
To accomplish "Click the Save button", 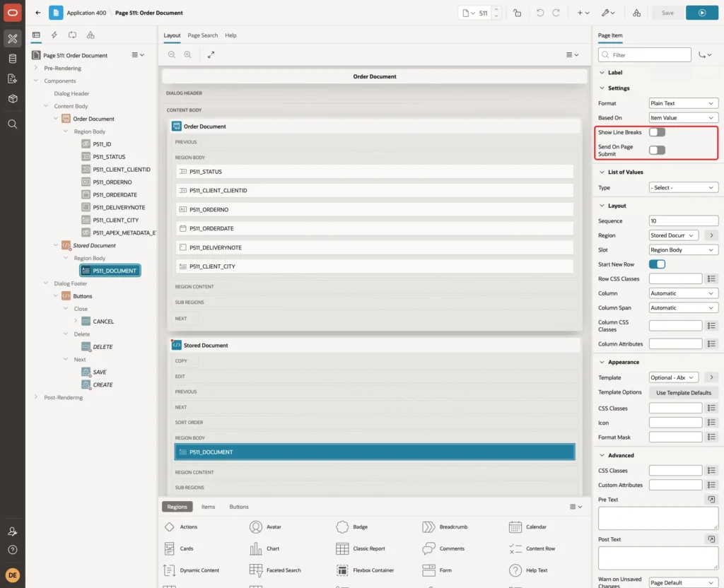I will [x=667, y=13].
